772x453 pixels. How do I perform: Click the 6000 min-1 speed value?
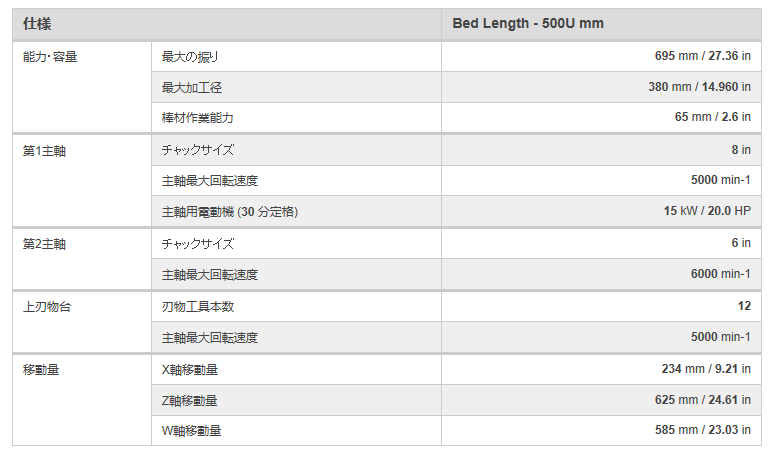coord(720,274)
